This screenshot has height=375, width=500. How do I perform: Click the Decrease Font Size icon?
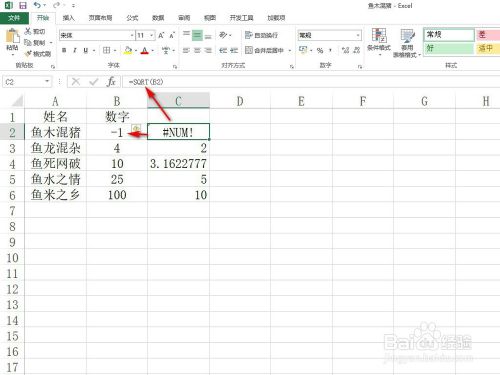coord(172,35)
